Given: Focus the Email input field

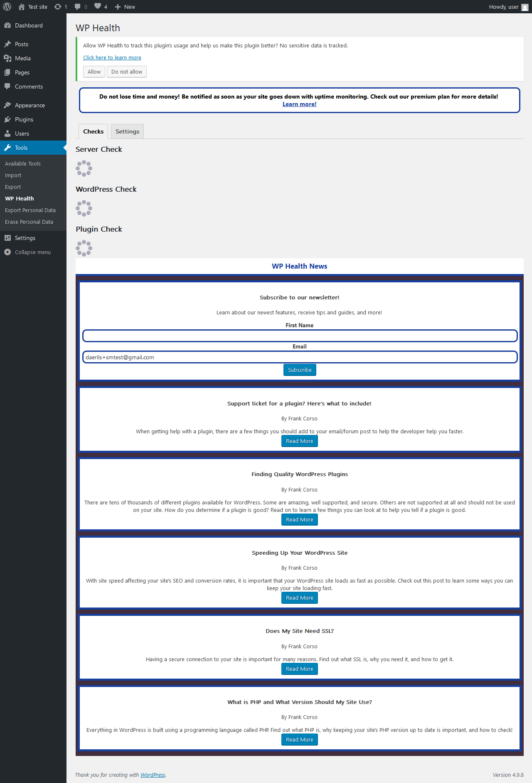Looking at the screenshot, I should point(300,357).
